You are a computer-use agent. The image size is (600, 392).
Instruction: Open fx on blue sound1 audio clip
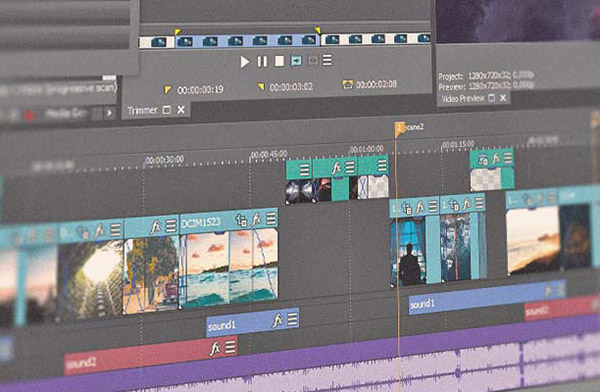click(277, 320)
